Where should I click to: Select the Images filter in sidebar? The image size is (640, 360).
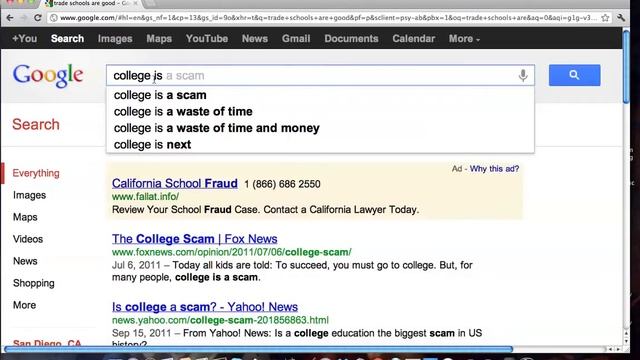pyautogui.click(x=29, y=195)
